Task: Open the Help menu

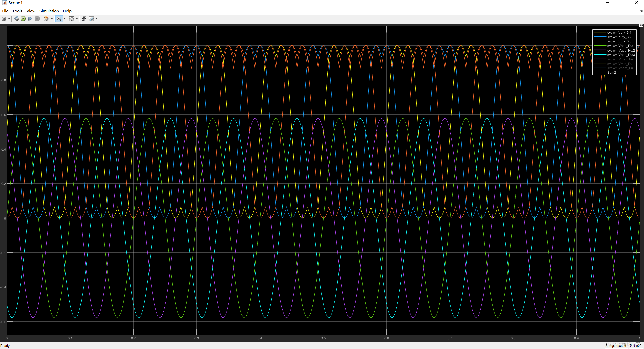Action: coord(67,11)
